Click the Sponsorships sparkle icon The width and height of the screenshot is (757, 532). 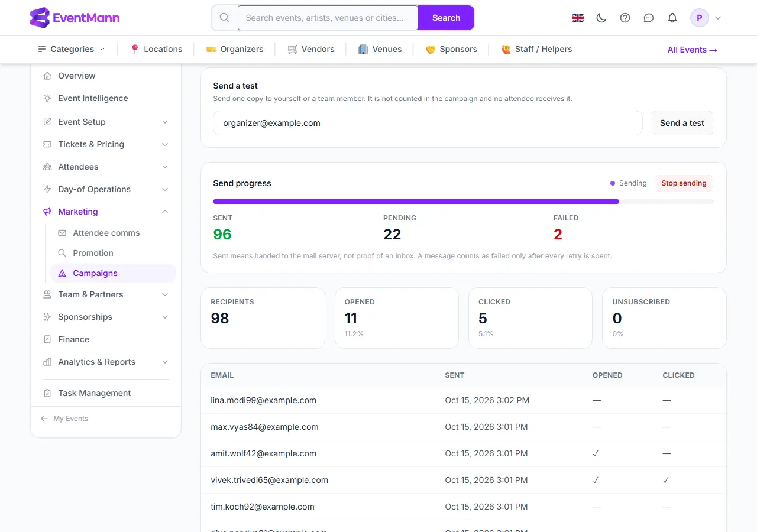(x=47, y=317)
